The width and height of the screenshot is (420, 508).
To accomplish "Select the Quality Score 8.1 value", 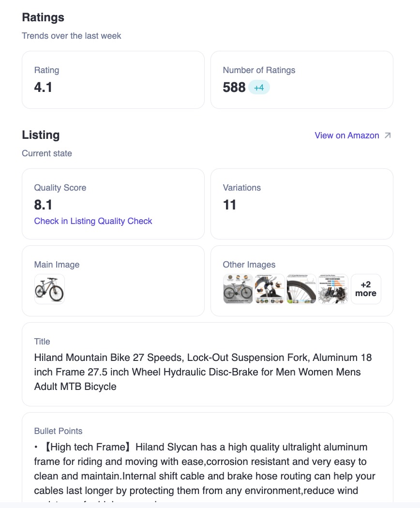I will click(x=43, y=205).
